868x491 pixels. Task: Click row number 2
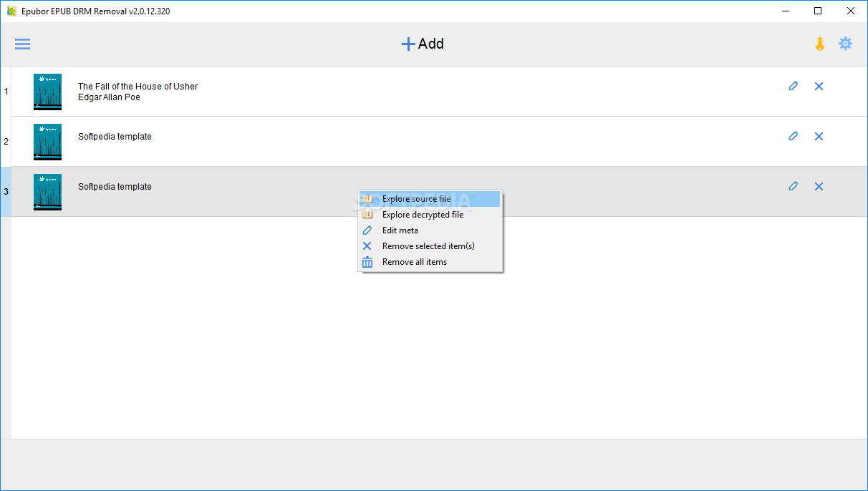[x=6, y=142]
